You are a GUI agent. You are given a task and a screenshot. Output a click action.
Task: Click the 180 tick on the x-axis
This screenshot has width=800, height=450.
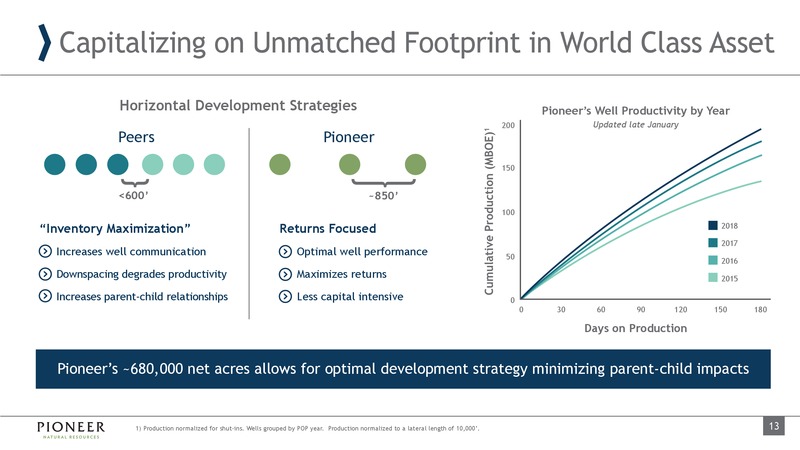[761, 309]
